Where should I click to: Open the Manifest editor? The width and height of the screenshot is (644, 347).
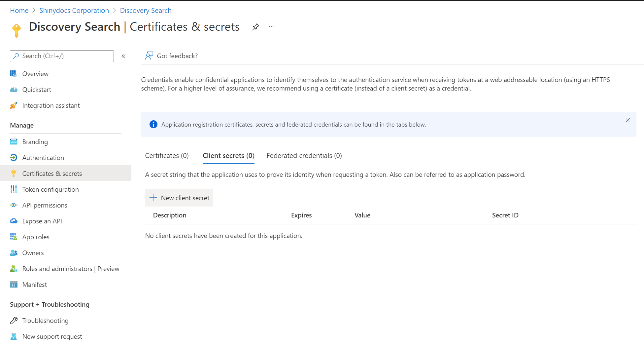pos(34,285)
